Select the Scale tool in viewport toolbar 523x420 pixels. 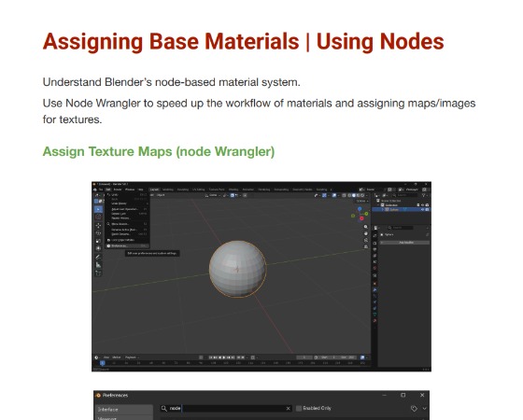pos(98,241)
